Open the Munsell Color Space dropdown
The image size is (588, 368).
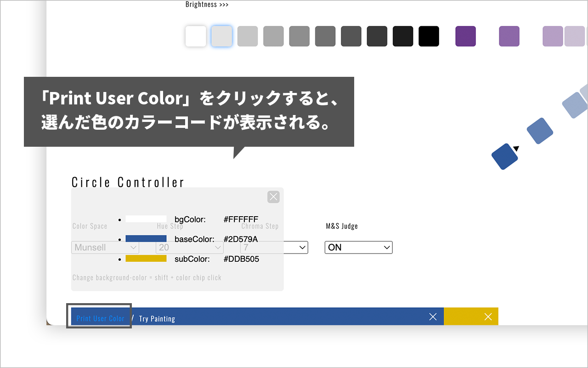105,247
